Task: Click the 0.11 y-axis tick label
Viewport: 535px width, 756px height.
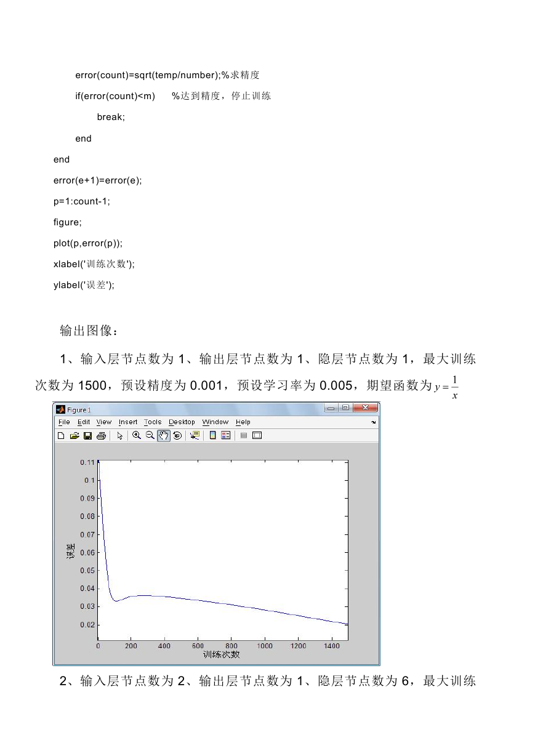Action: (87, 462)
